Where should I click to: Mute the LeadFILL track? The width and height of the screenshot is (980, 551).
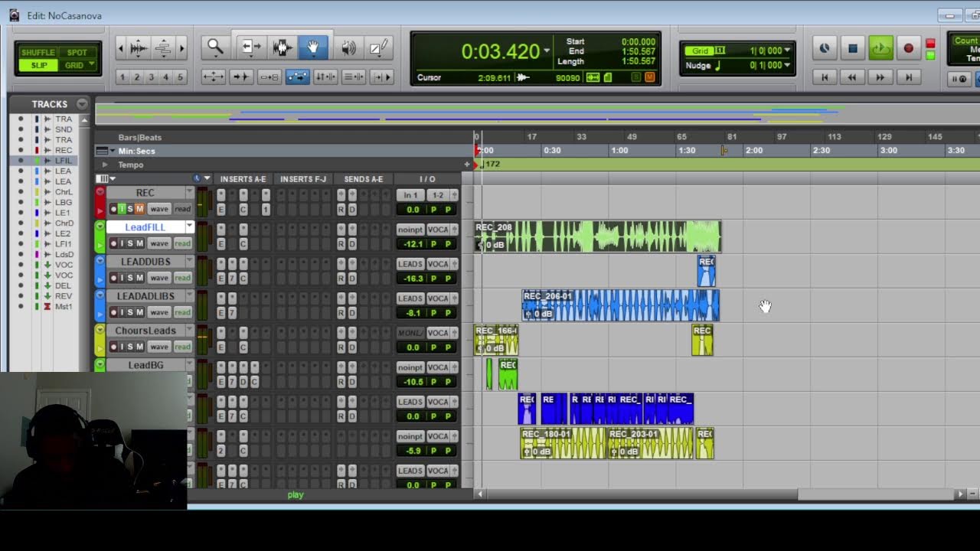coord(139,243)
